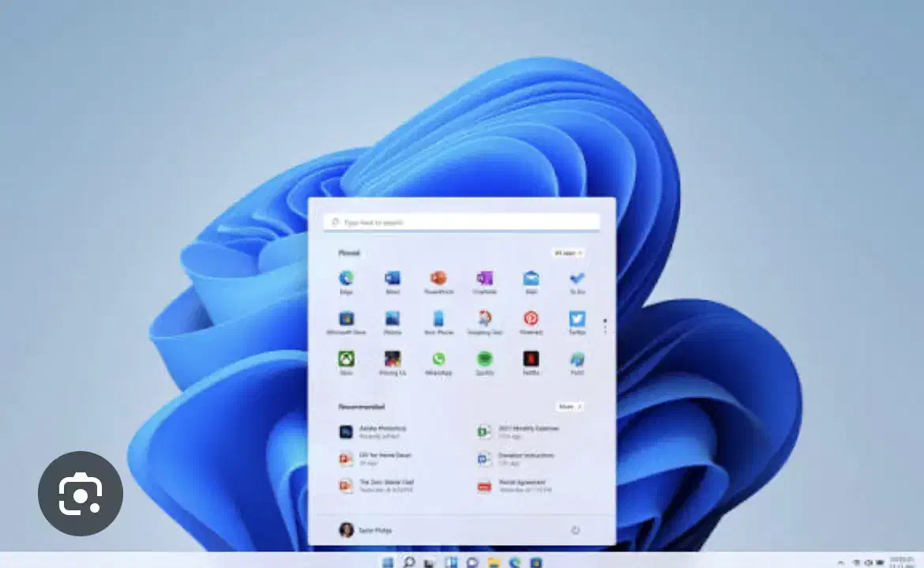
Task: Open WhatsApp from pinned apps
Action: coord(438,363)
